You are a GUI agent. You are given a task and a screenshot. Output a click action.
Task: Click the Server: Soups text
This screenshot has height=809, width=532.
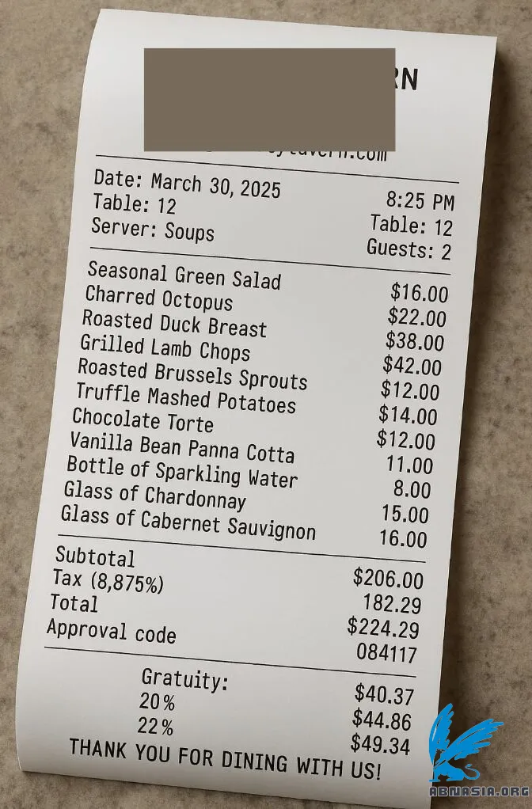click(153, 230)
